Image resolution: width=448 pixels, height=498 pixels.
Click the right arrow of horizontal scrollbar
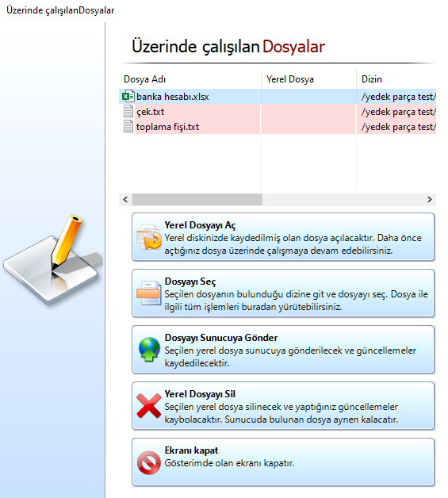click(x=430, y=200)
